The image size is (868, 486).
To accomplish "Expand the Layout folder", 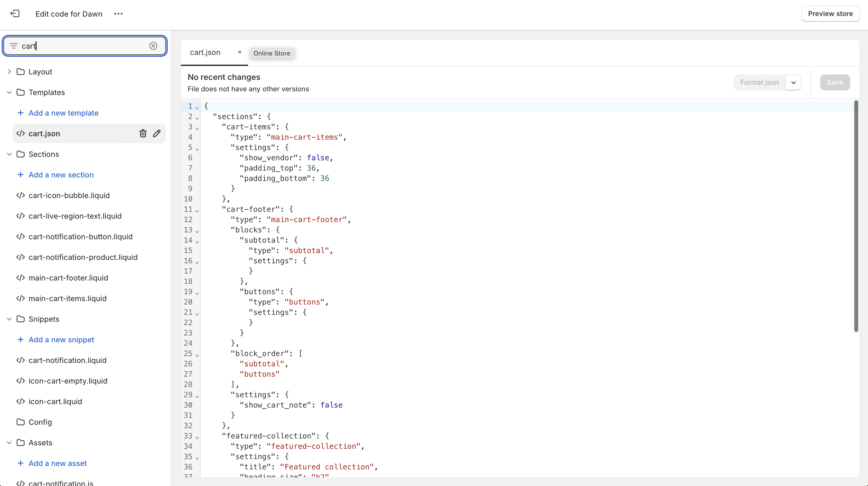I will click(9, 72).
